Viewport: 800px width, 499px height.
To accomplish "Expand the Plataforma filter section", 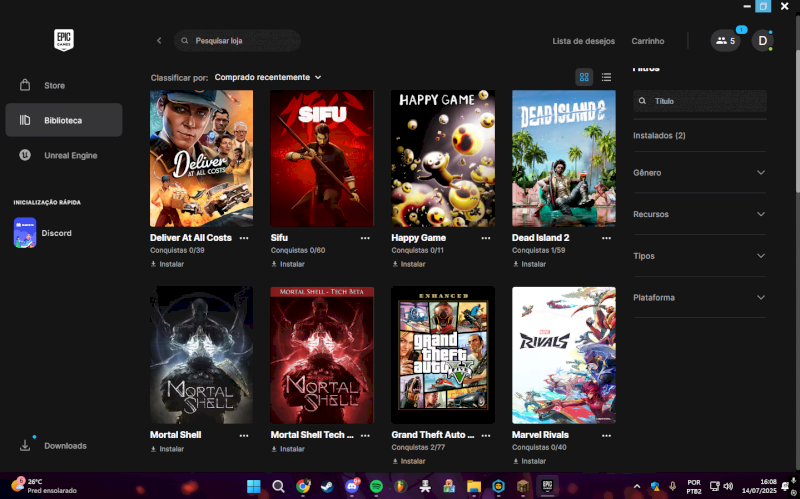I will click(699, 298).
